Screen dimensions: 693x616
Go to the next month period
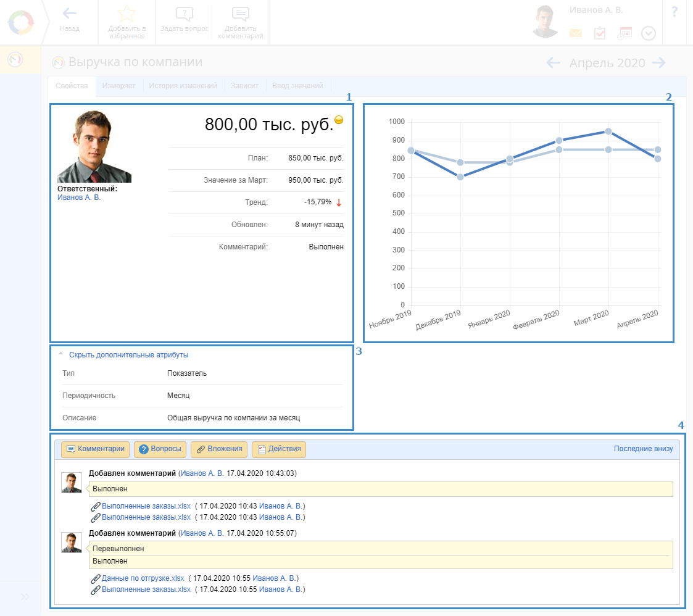[x=658, y=62]
